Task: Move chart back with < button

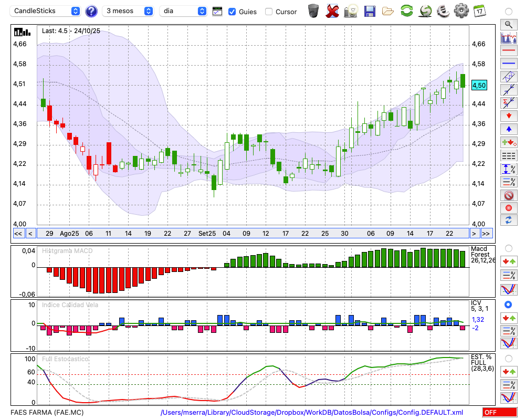Action: (x=30, y=234)
